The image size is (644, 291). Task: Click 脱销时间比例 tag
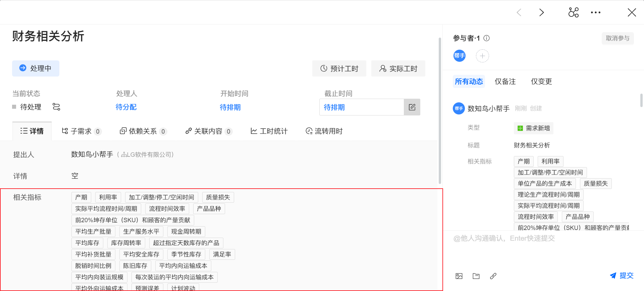click(93, 266)
